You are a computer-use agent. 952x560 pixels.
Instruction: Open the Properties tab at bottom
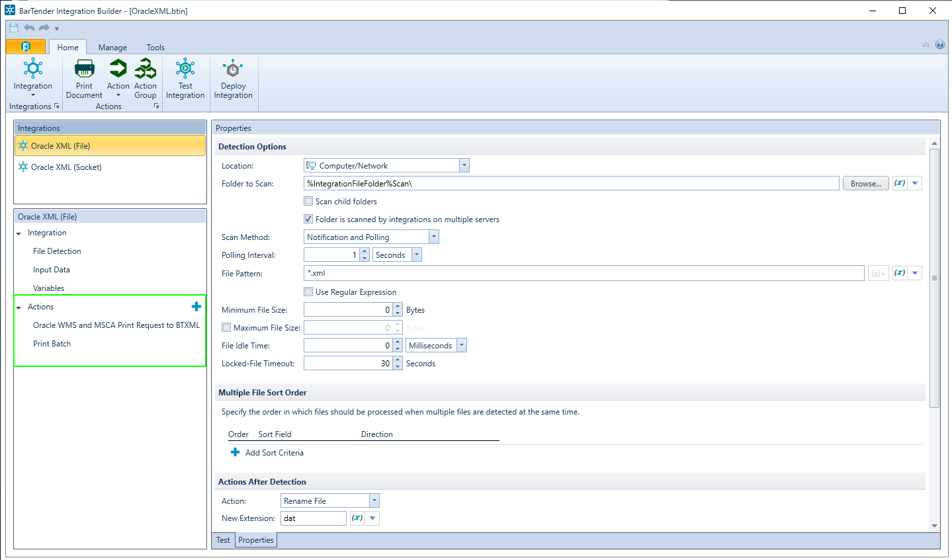(x=256, y=540)
